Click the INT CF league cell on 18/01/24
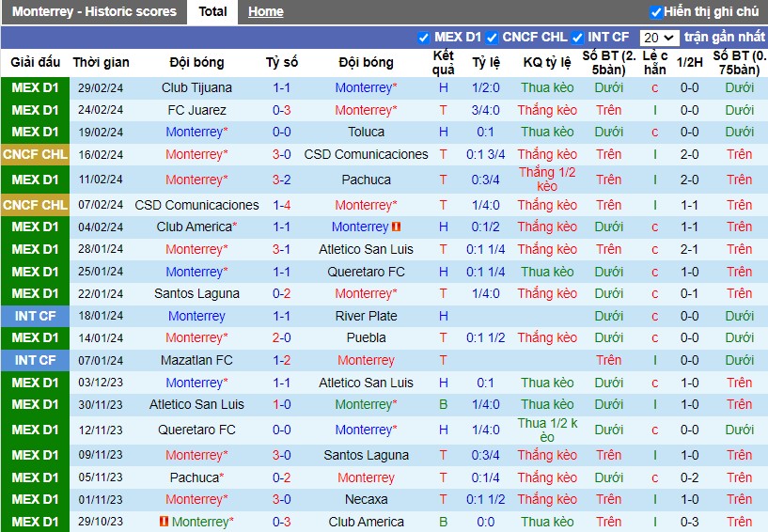The width and height of the screenshot is (768, 532). pos(36,316)
